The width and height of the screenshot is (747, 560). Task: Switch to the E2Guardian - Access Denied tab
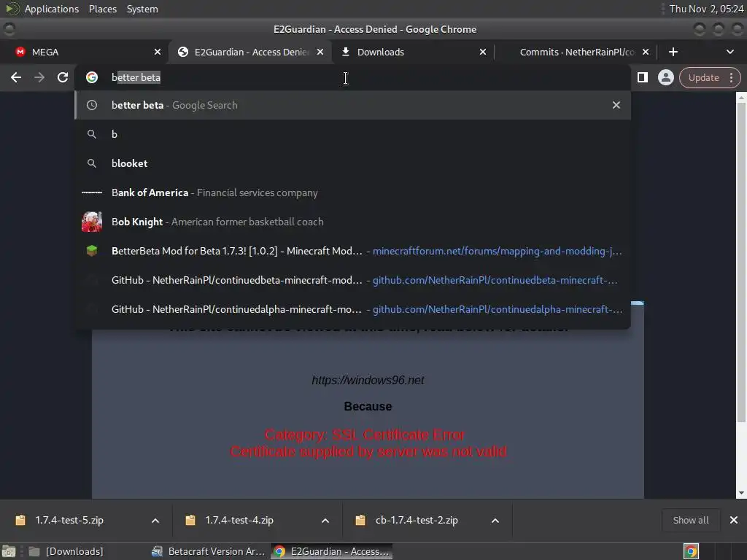pos(249,52)
